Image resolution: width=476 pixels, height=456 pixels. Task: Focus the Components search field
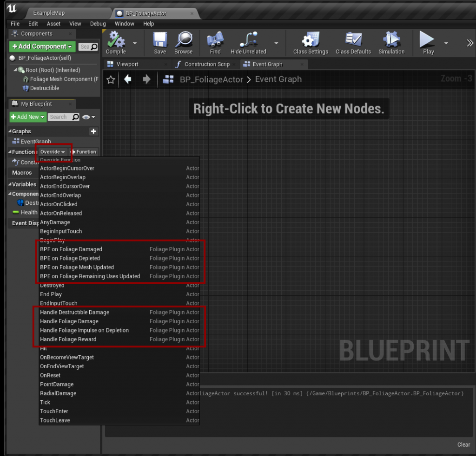88,47
